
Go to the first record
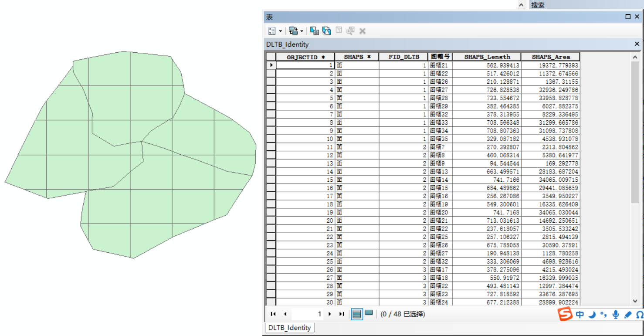[x=273, y=314]
